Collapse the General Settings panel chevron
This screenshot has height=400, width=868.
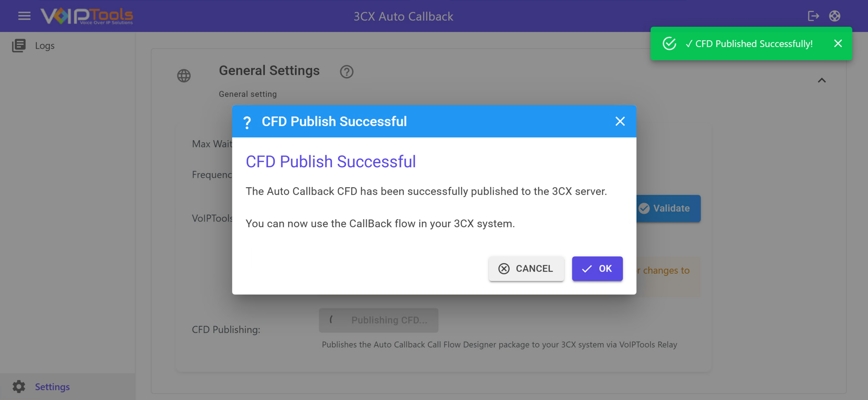coord(822,80)
